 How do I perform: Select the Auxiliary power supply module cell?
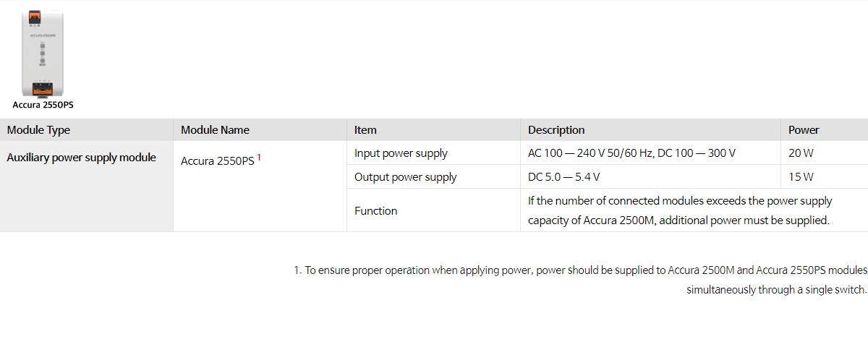coord(81,158)
